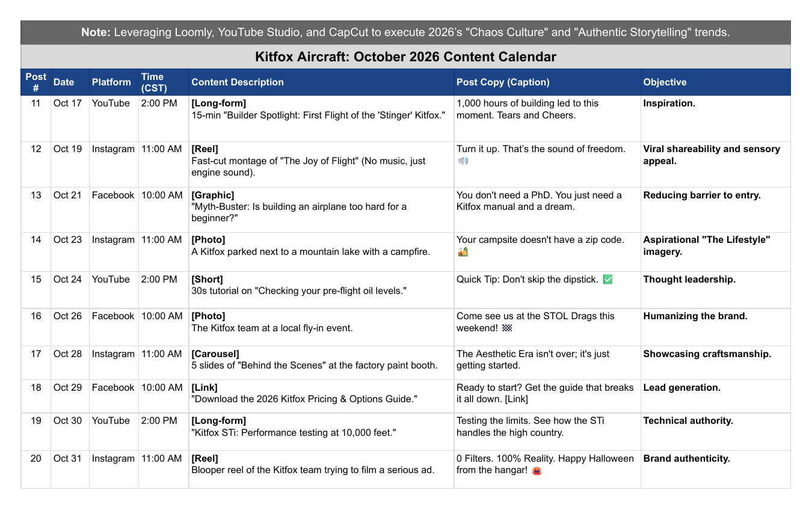Select the "Oct 17" date cell
Screen dimensions: 812x523
click(70, 118)
